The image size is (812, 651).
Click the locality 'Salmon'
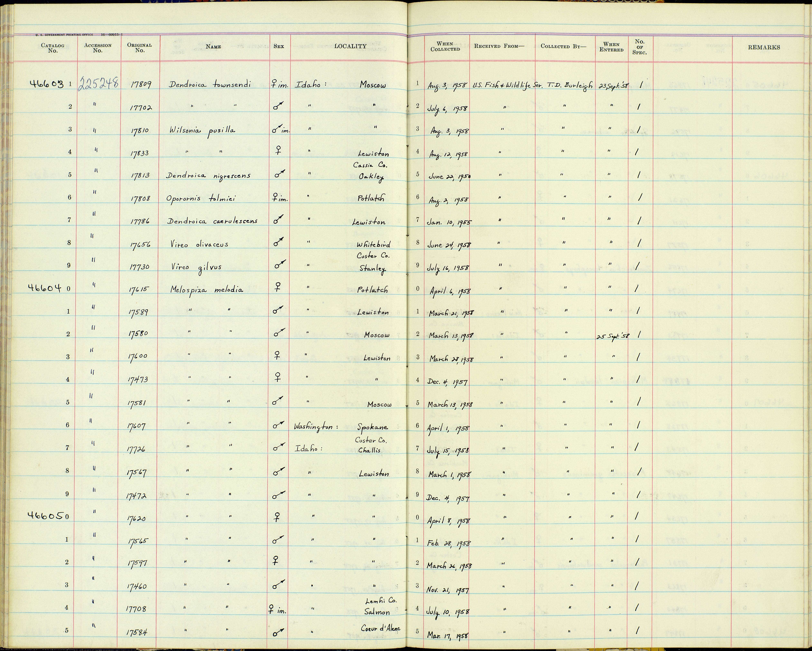tap(377, 612)
